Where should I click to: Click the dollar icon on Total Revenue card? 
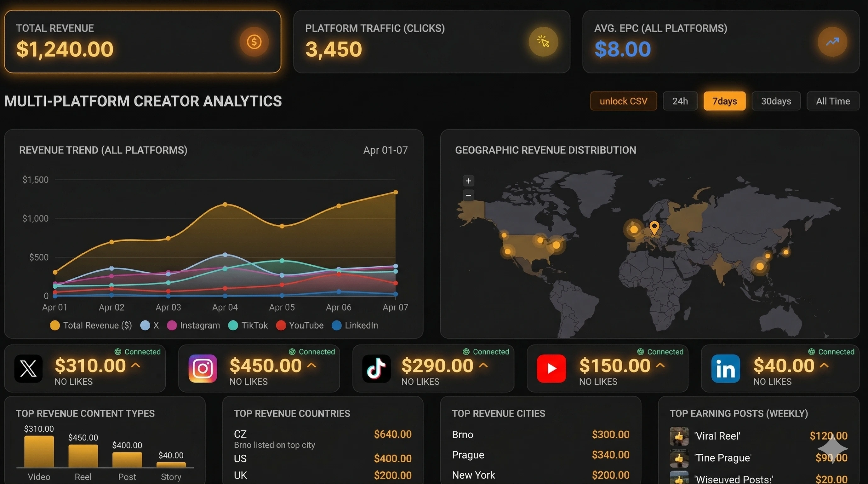pyautogui.click(x=254, y=42)
